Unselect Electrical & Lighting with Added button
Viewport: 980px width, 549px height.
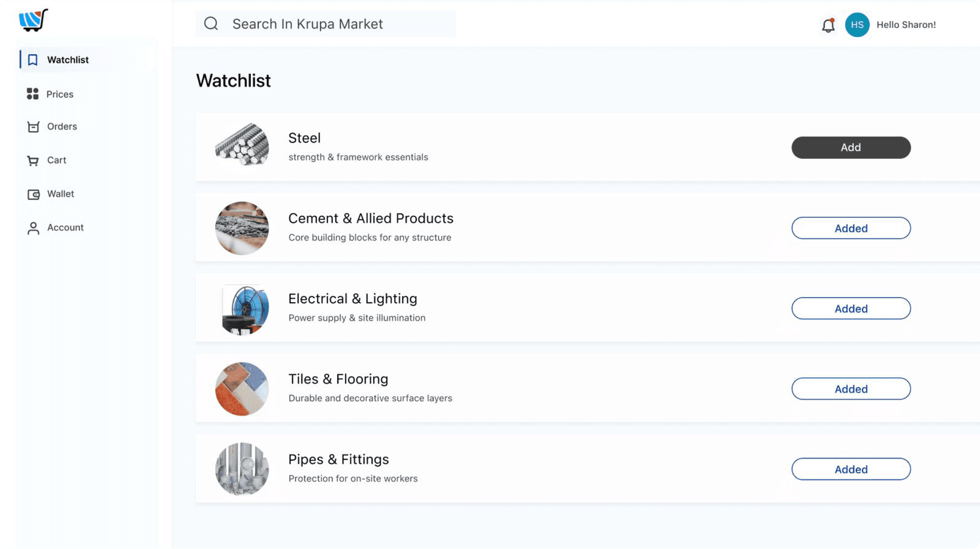click(x=851, y=308)
